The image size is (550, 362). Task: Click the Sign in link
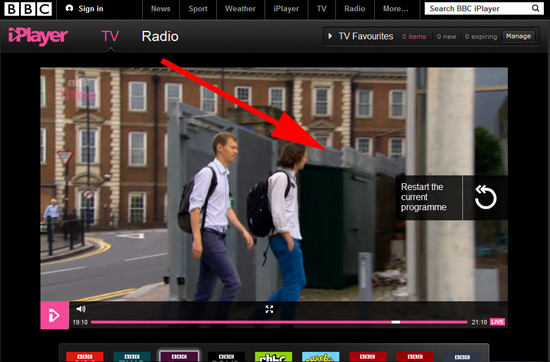91,9
